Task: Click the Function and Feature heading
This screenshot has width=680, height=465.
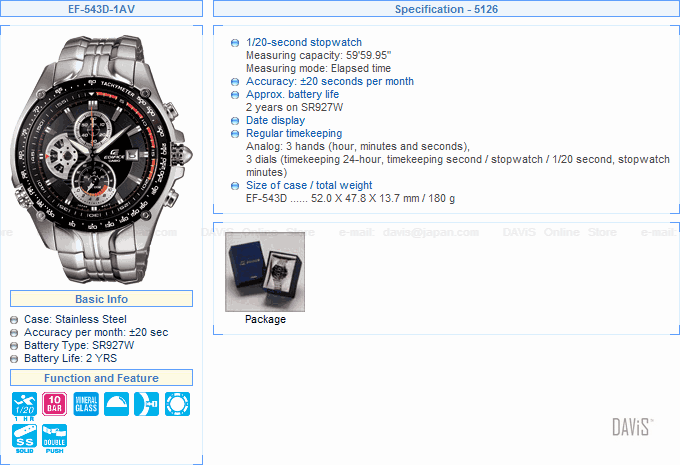Action: (x=101, y=378)
